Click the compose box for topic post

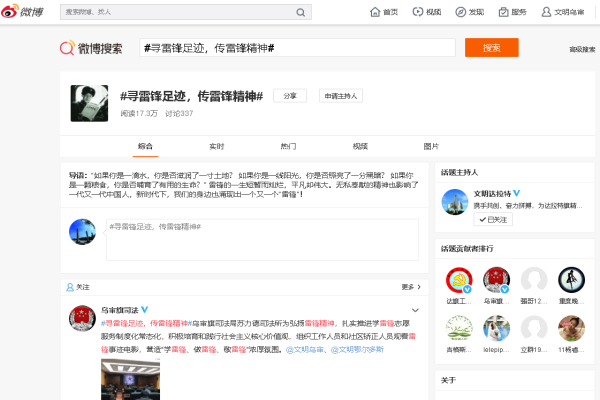coord(262,240)
